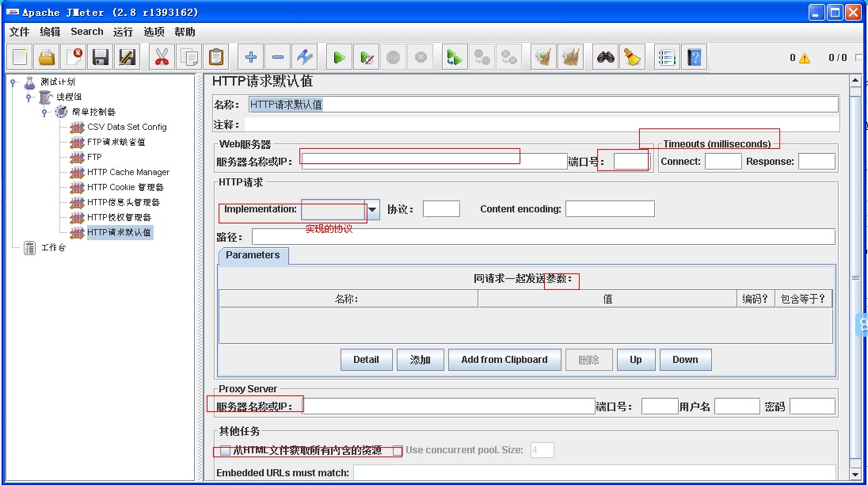Click the 名称 input field

coord(543,105)
